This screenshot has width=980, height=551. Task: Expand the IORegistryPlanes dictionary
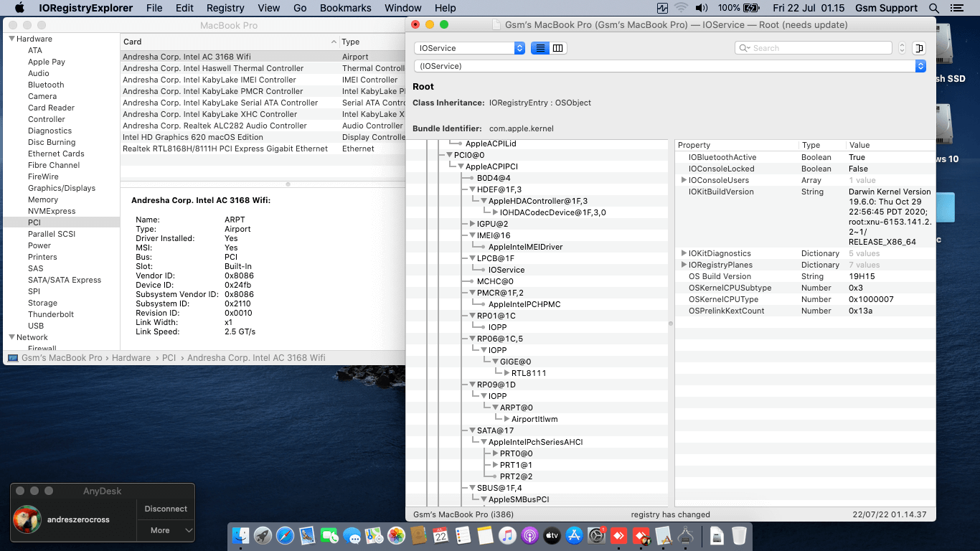click(684, 265)
